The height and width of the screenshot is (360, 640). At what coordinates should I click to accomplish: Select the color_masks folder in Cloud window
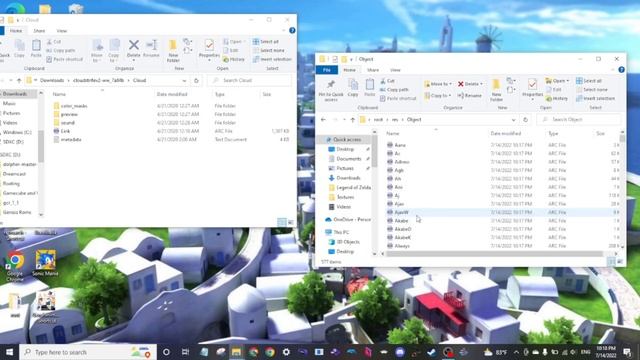coord(74,106)
